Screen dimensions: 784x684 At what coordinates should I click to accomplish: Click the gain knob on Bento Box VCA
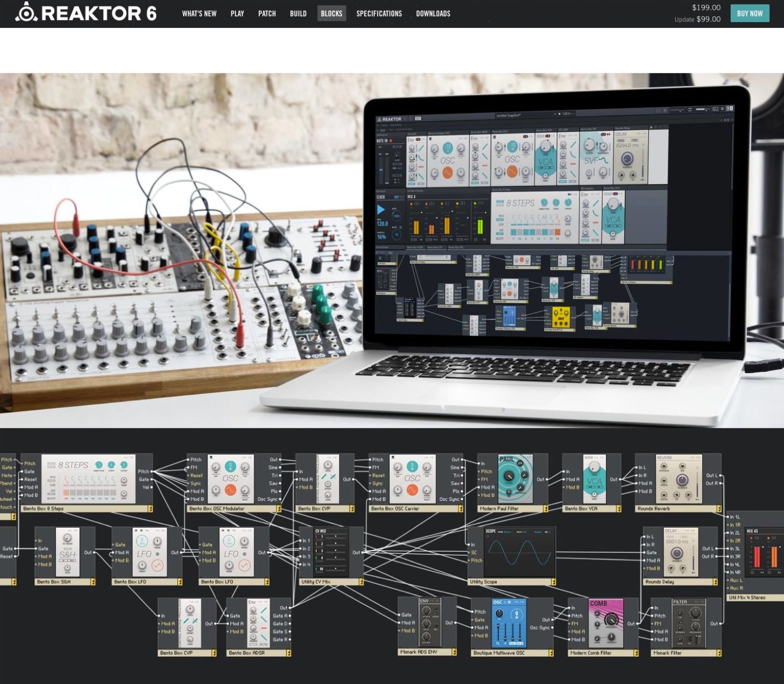coord(594,495)
